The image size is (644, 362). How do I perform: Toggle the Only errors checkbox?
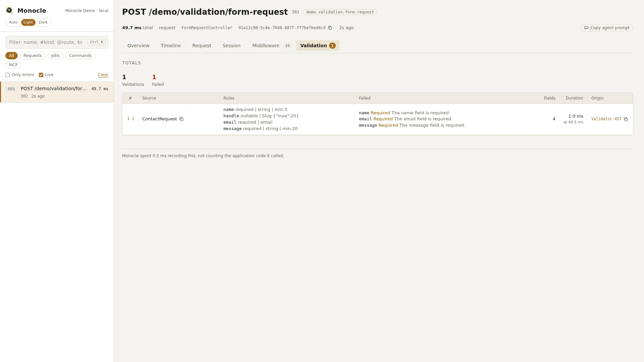tap(7, 75)
